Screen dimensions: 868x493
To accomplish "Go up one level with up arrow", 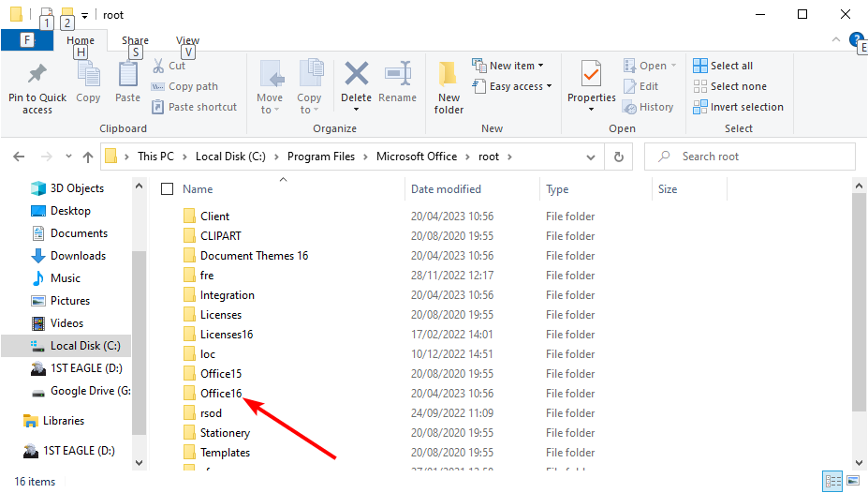I will point(87,157).
